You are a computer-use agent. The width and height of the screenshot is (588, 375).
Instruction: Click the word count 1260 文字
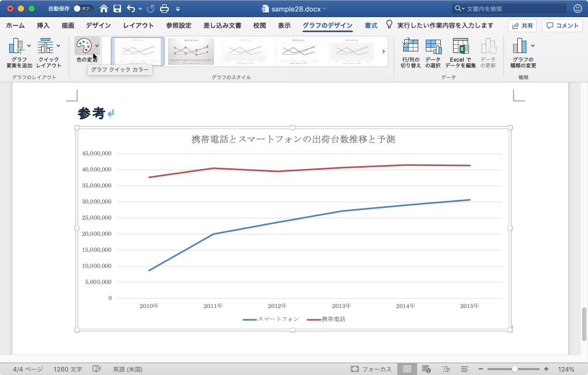click(x=67, y=369)
